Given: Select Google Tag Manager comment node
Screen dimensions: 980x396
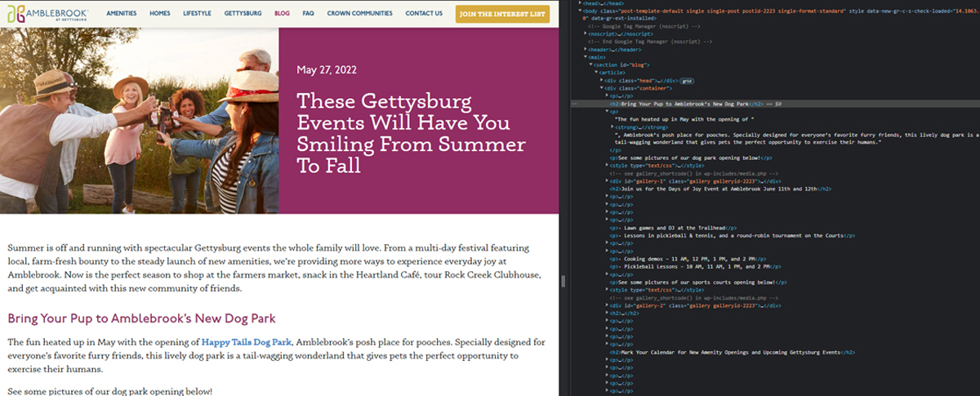Looking at the screenshot, I should coord(643,26).
